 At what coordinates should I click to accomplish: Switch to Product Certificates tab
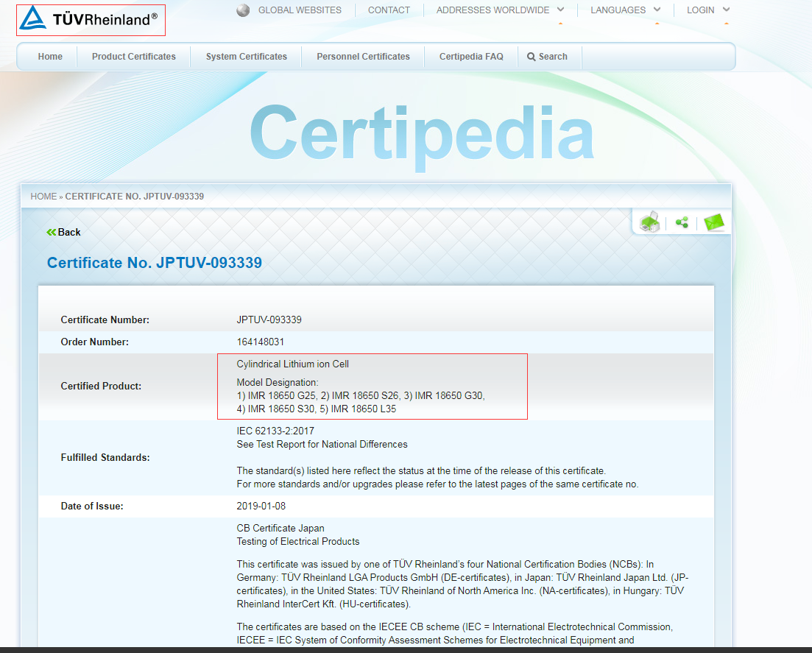133,57
